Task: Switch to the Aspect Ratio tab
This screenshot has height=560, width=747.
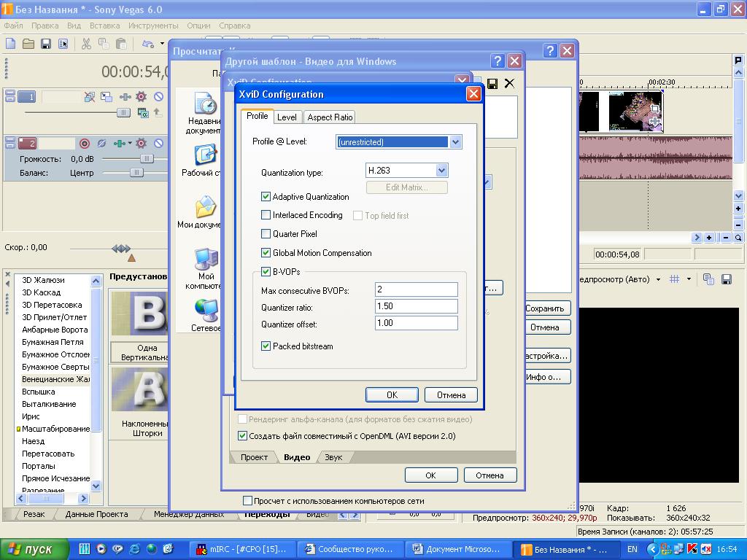Action: 330,117
